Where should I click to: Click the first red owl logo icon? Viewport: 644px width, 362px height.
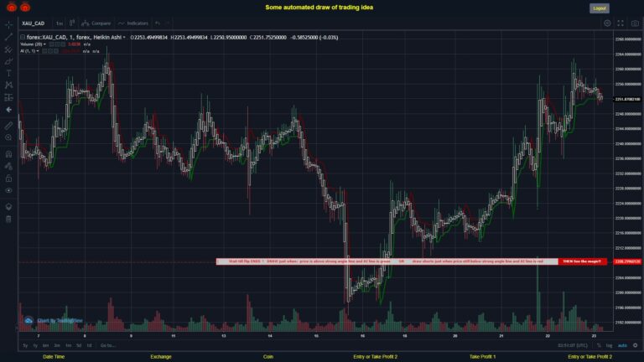tap(12, 7)
